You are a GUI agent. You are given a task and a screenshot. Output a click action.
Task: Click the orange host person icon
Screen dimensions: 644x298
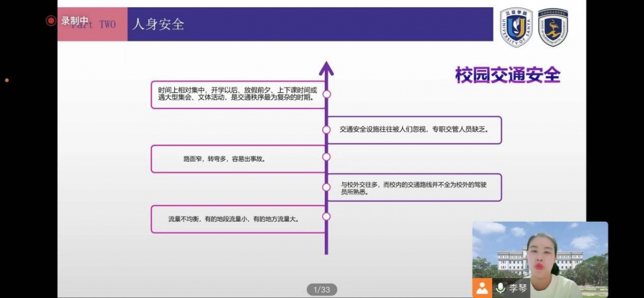482,289
